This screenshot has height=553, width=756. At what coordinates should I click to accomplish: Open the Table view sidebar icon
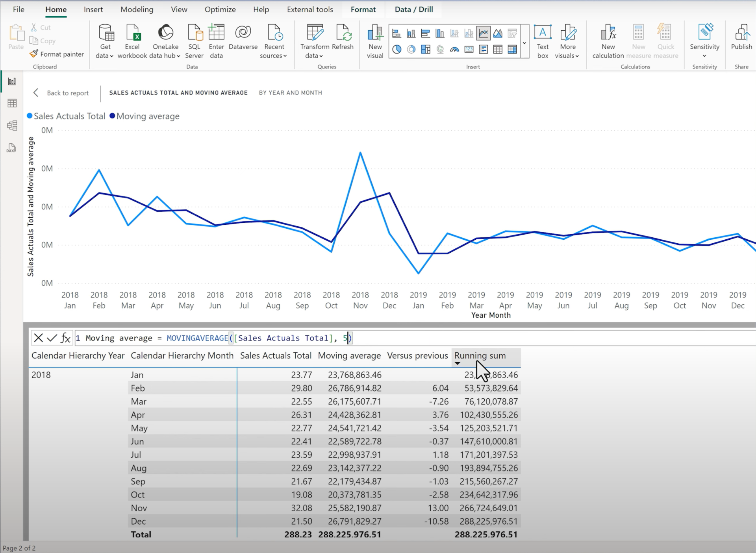point(12,103)
